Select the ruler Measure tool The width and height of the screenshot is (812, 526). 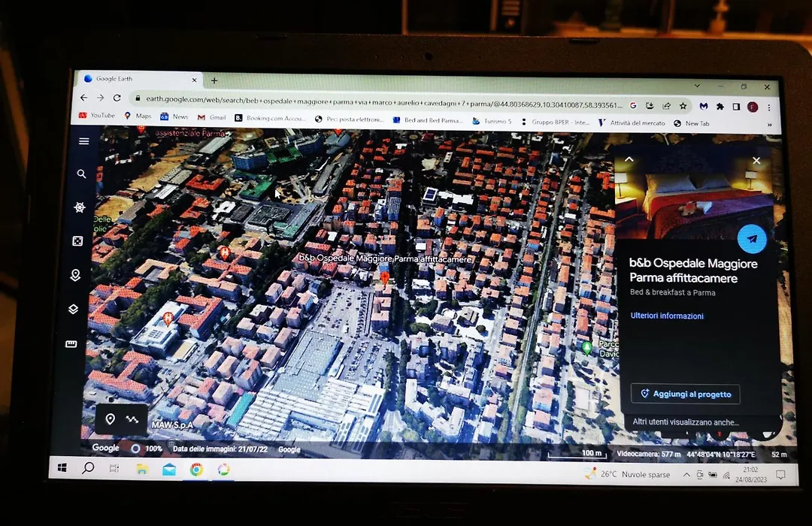71,343
